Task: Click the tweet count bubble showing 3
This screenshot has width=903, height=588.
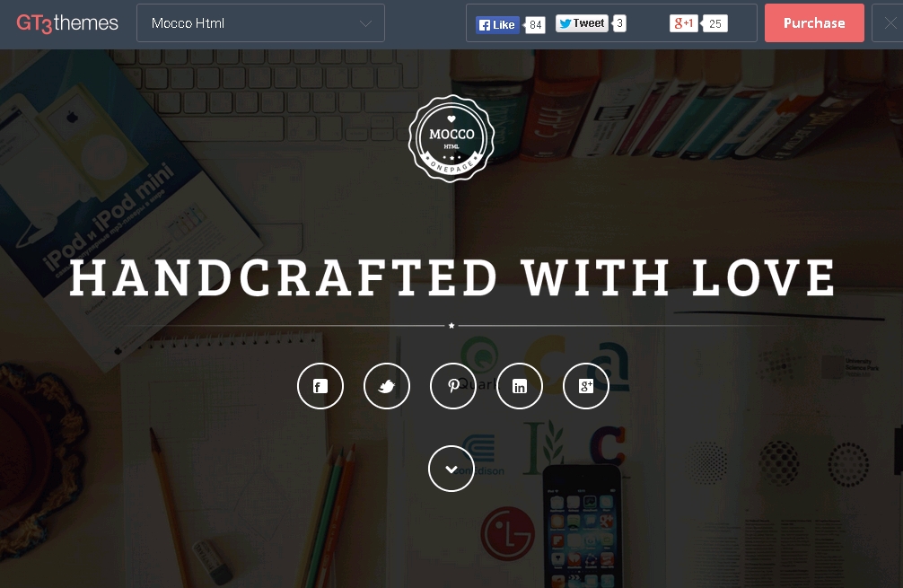Action: (x=619, y=23)
